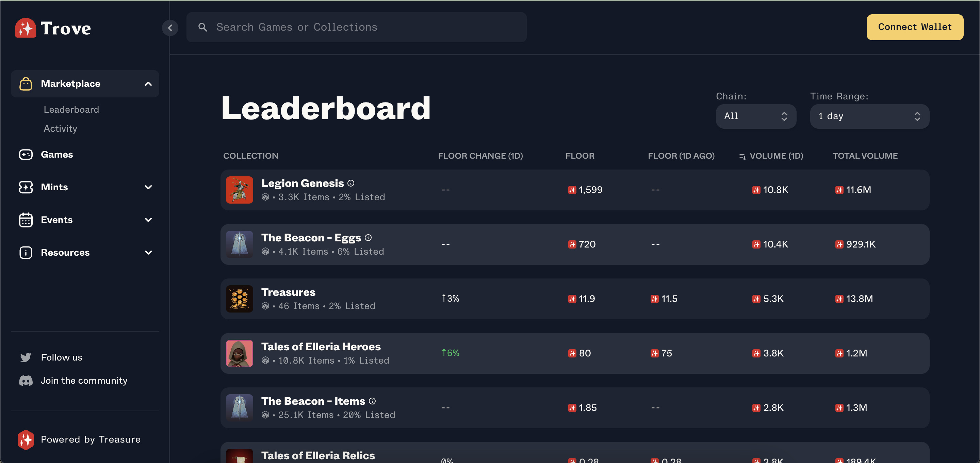Viewport: 980px width, 463px height.
Task: Click Connect Wallet button
Action: (x=914, y=27)
